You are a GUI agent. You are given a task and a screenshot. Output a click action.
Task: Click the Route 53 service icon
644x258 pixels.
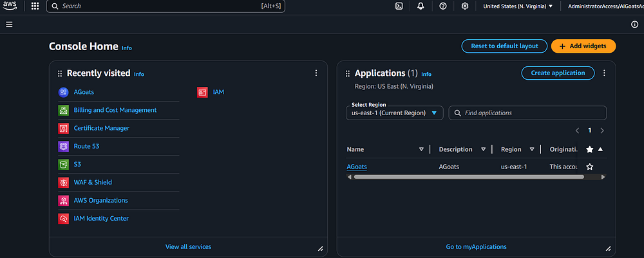point(63,146)
